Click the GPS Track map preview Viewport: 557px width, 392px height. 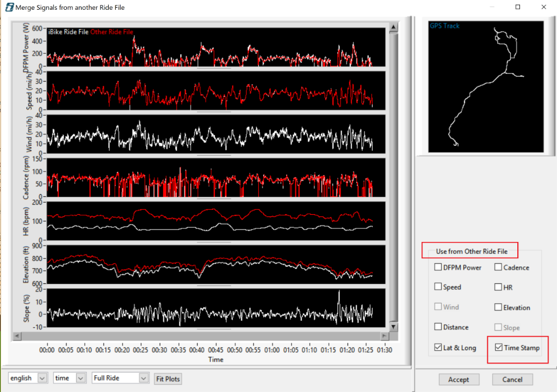coord(486,86)
